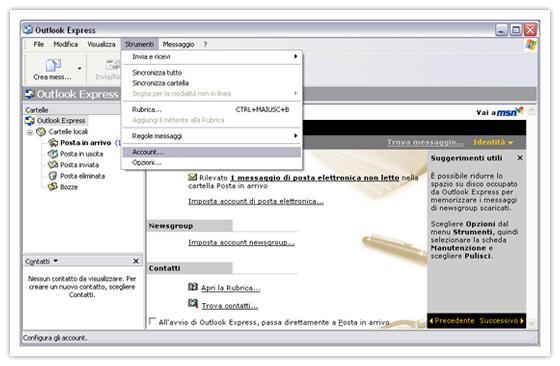Screen dimensions: 560x366
Task: Click the Crea mess... new message icon
Action: [x=53, y=65]
